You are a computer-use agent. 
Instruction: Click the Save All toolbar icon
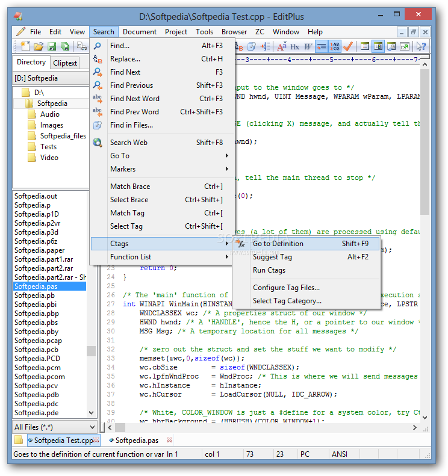[64, 46]
